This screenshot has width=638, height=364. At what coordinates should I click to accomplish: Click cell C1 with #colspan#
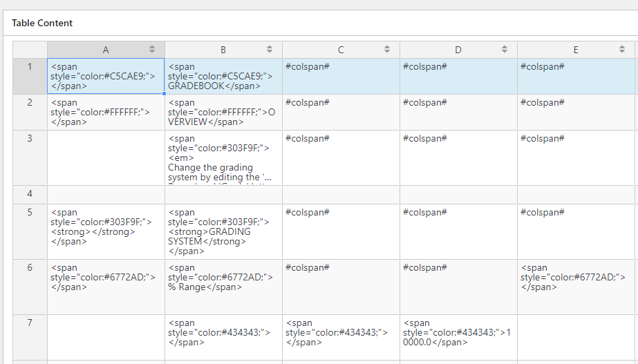coord(341,76)
